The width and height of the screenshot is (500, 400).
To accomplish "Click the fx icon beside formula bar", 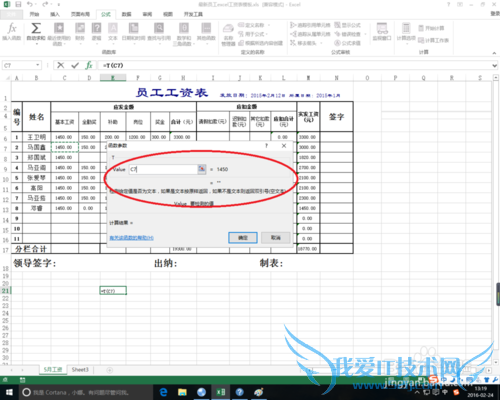I will (89, 65).
